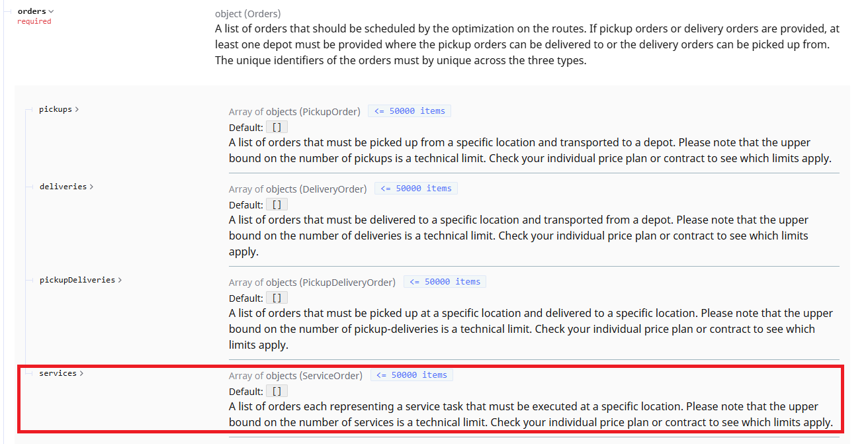
Task: Expand the deliveries property arrow
Action: 91,187
